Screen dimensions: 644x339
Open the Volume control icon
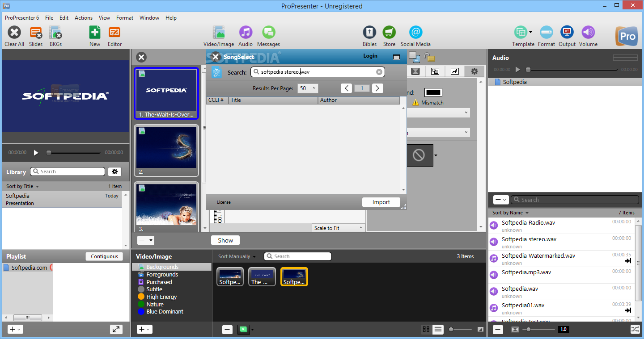(x=588, y=33)
